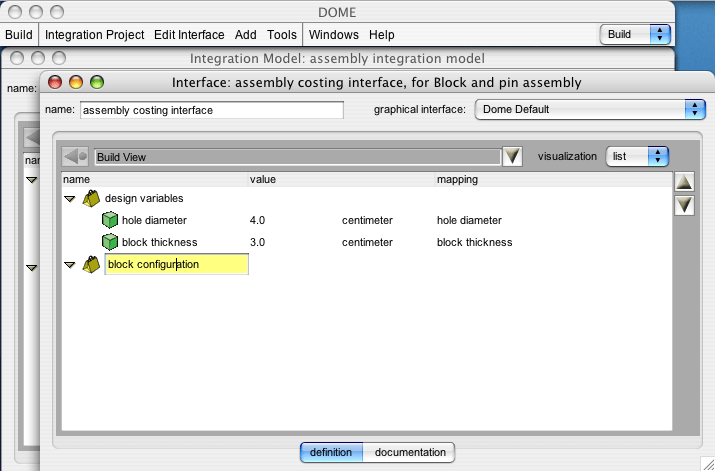Open the Integration Project menu

[x=94, y=35]
